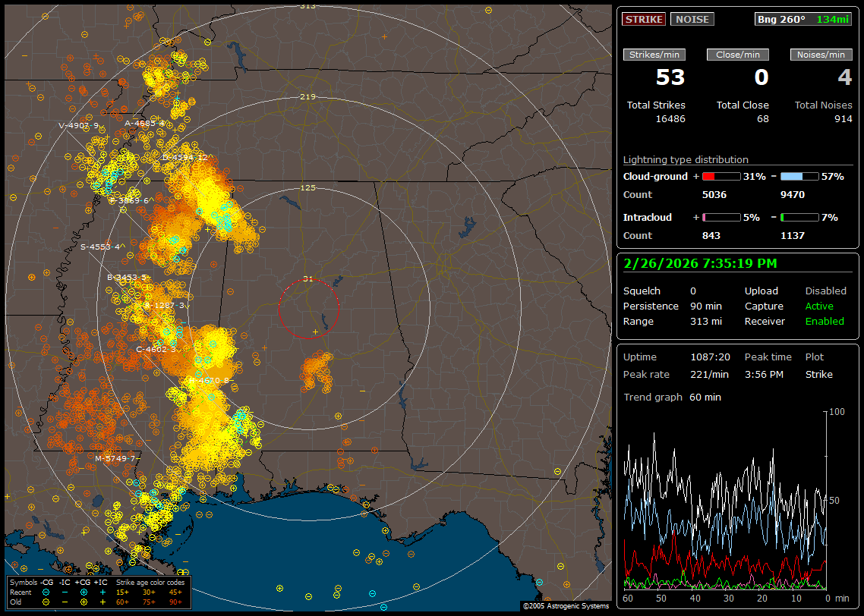Click the receiver crosshair at map center
864x616 pixels.
click(x=315, y=332)
